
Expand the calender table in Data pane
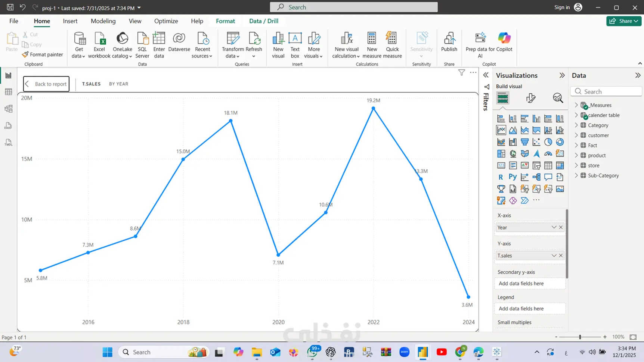coord(576,115)
